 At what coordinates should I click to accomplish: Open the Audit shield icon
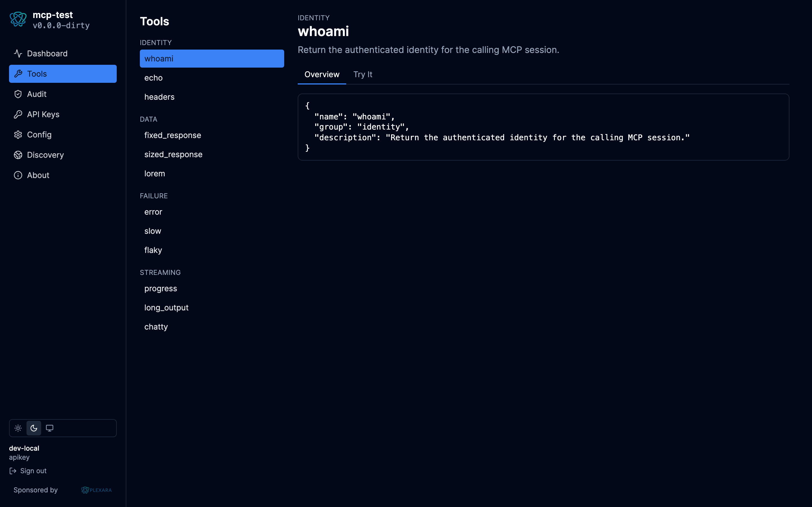pyautogui.click(x=18, y=94)
